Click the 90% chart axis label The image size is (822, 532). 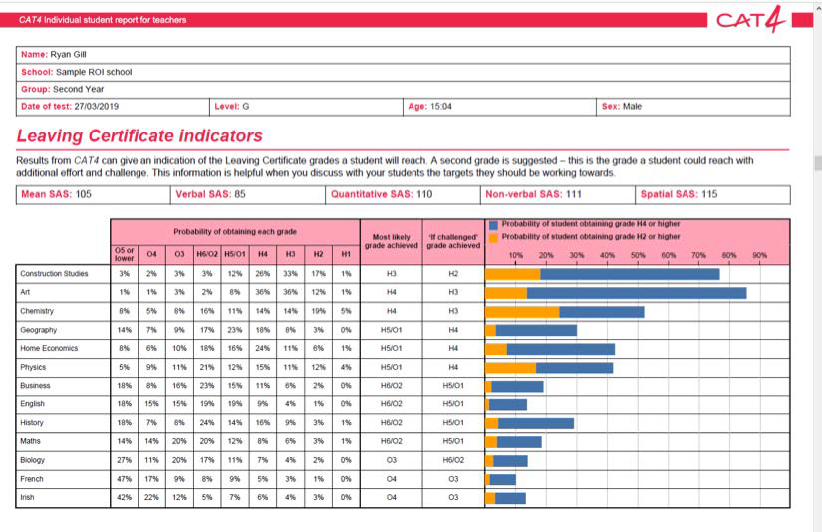tap(759, 255)
